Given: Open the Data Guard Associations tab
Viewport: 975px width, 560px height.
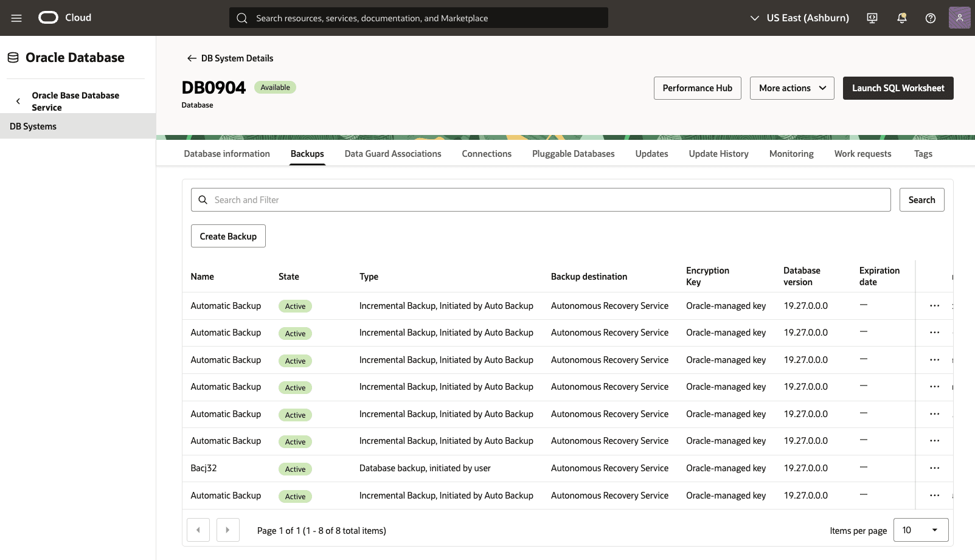Looking at the screenshot, I should pyautogui.click(x=392, y=153).
